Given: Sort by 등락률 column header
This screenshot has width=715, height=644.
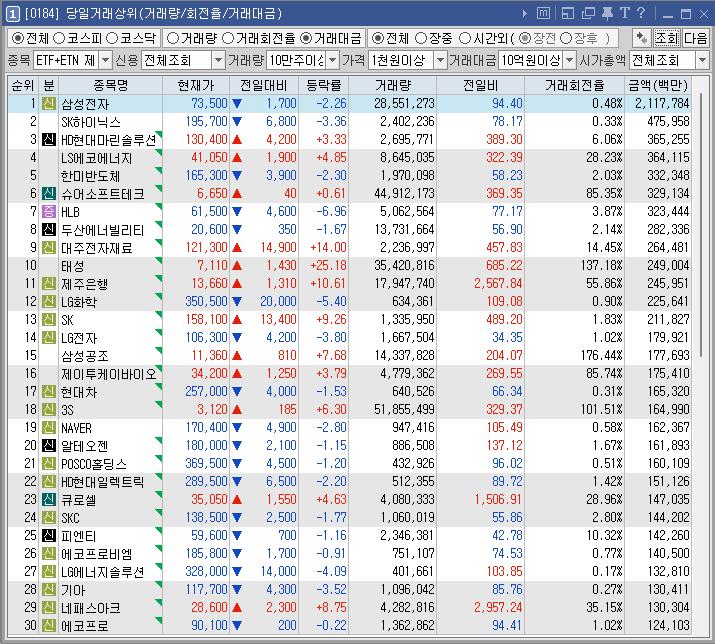Looking at the screenshot, I should (323, 85).
